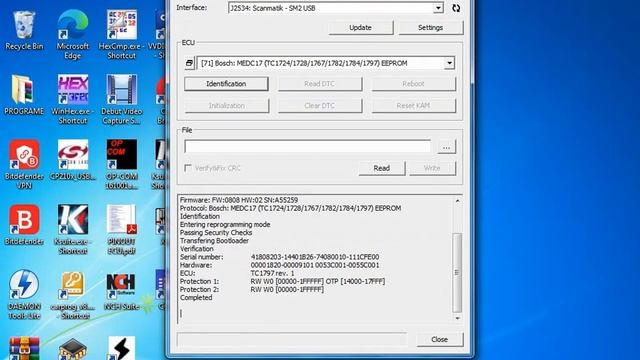This screenshot has width=640, height=360.
Task: Click the ECU info icon beside the ECU list
Action: coord(189,63)
